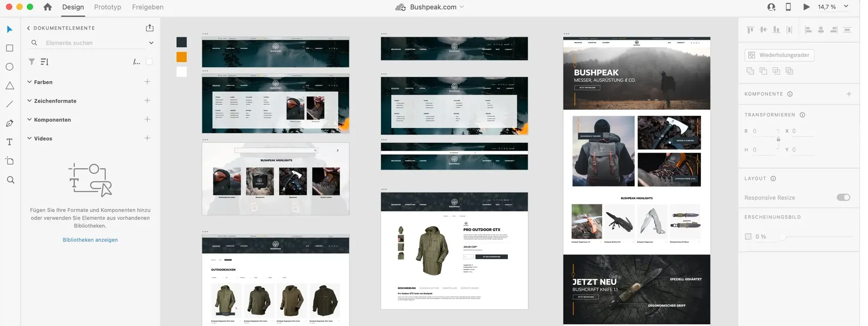The image size is (868, 326).
Task: Open the Bushpeak.com document title dropdown
Action: tap(462, 7)
